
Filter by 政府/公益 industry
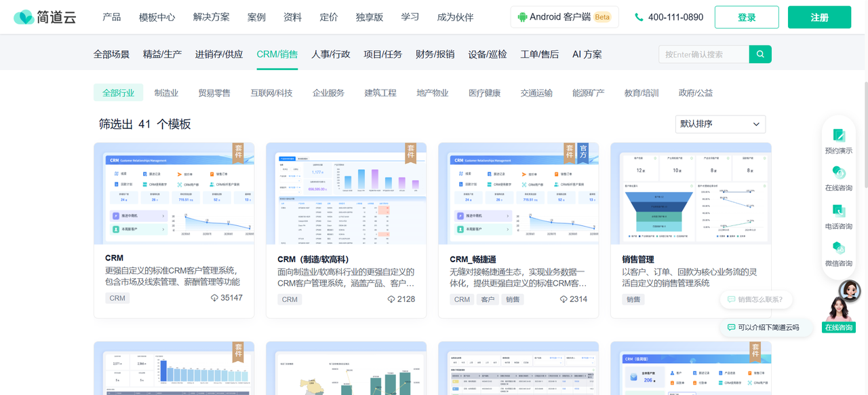tap(696, 93)
